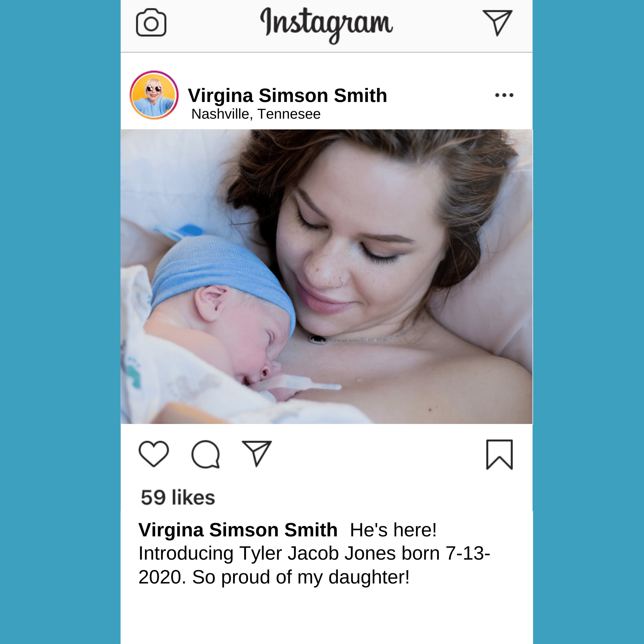Open comments using the speech bubble icon
Screen dimensions: 644x644
tap(206, 454)
